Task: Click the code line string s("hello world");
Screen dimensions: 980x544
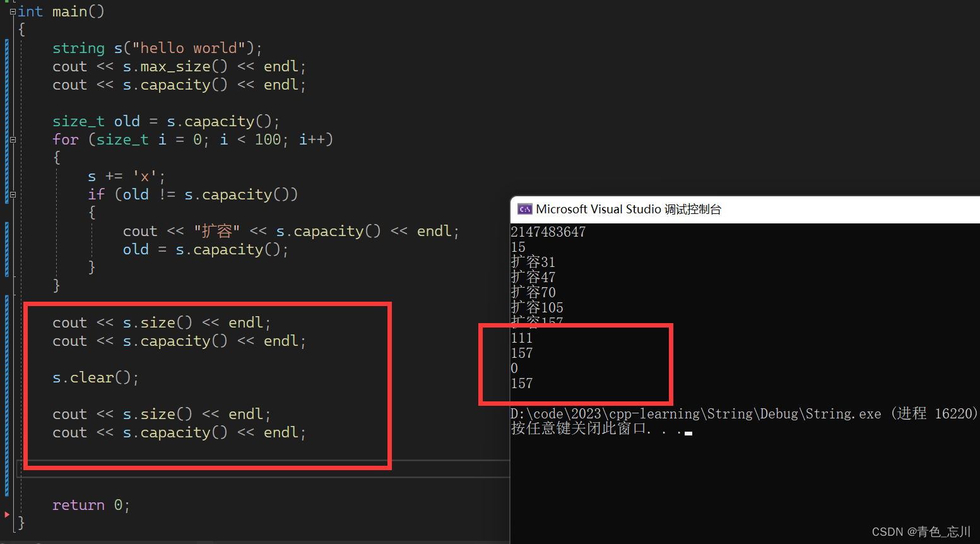Action: tap(157, 48)
